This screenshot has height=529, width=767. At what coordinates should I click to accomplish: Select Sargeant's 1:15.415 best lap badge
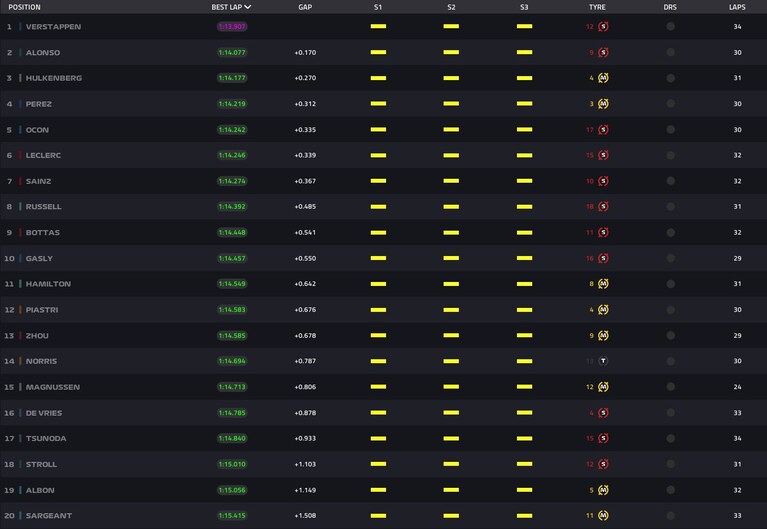232,515
